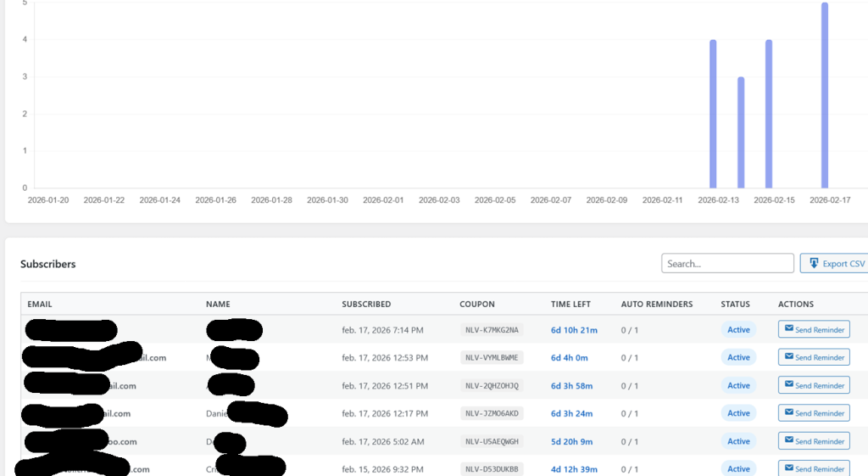Screen dimensions: 868x476
Task: Click the download icon on Export CSV
Action: pyautogui.click(x=814, y=263)
